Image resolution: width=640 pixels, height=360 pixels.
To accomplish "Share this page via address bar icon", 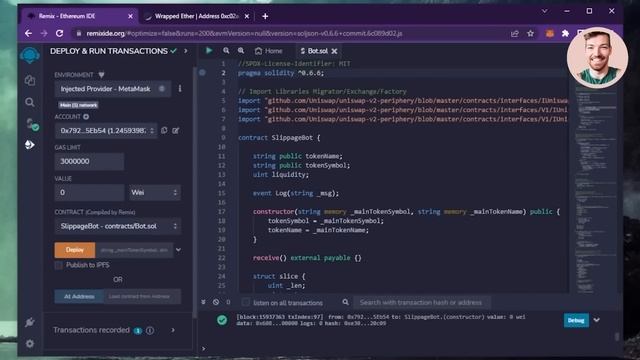I will coord(515,33).
